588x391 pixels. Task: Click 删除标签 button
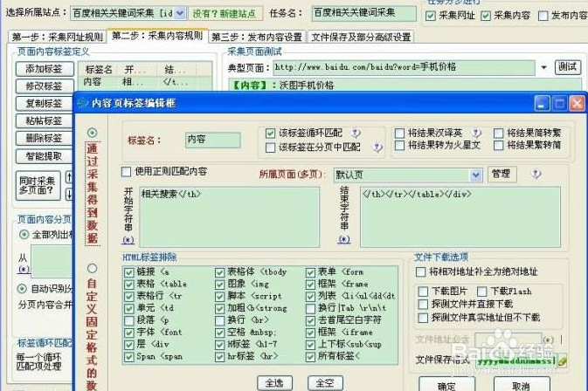45,138
